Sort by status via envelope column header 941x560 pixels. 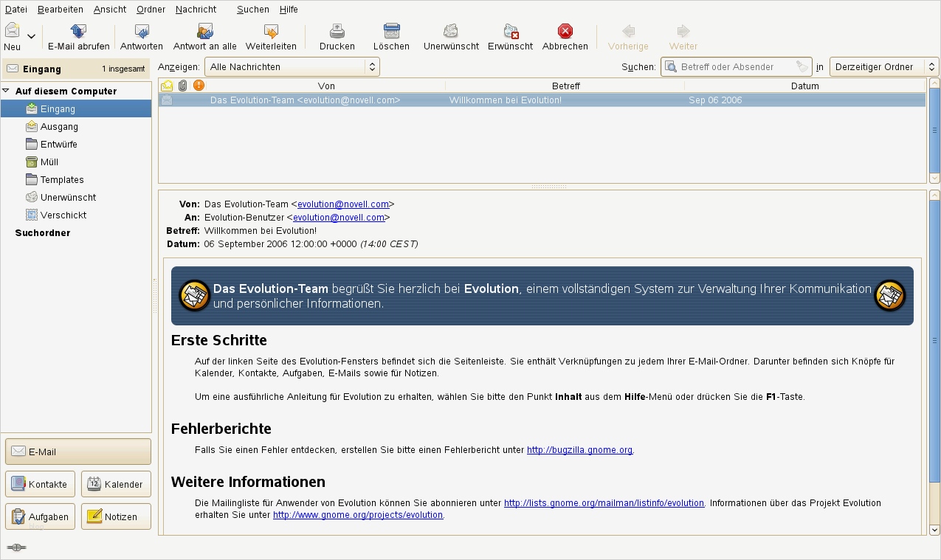tap(168, 86)
